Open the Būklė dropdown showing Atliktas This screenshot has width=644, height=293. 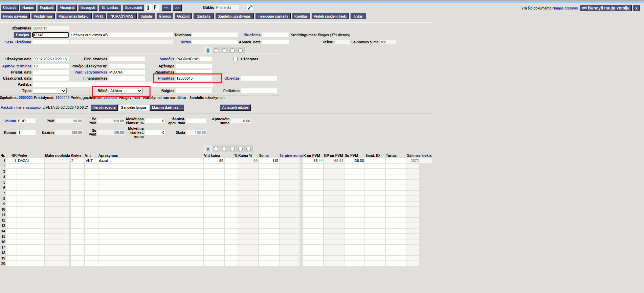(x=126, y=91)
